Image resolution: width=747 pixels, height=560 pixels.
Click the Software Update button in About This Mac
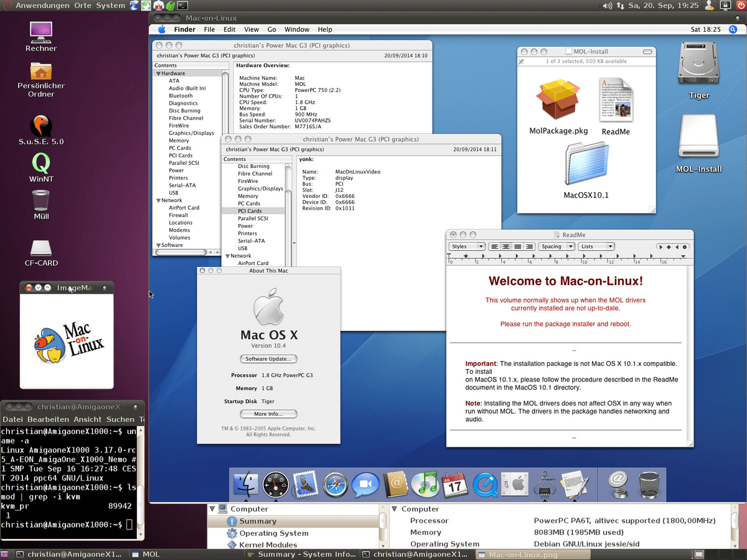click(x=268, y=359)
